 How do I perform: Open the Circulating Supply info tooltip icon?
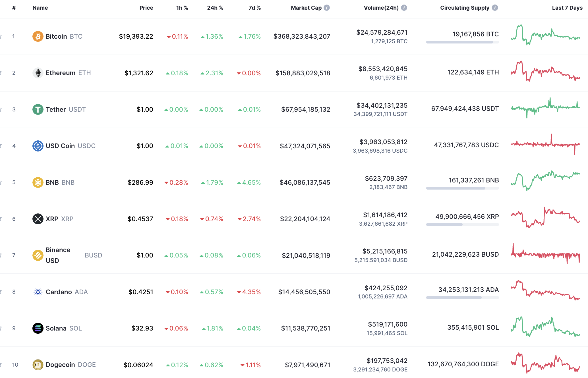(x=495, y=8)
